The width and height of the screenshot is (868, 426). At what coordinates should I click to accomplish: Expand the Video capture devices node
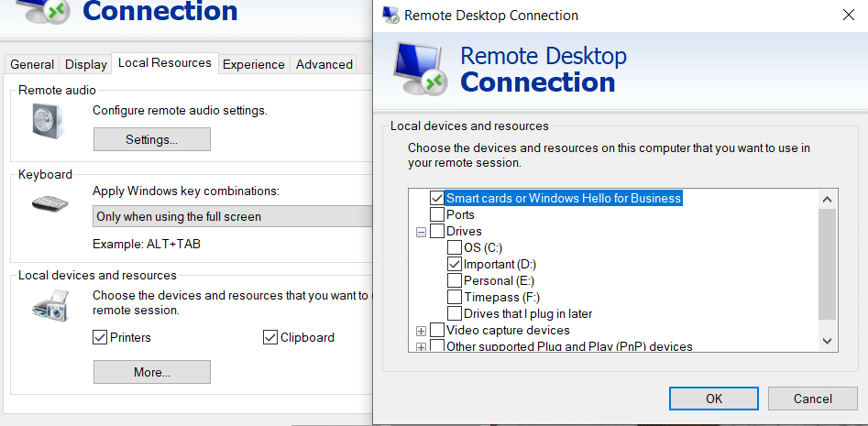[x=421, y=332]
